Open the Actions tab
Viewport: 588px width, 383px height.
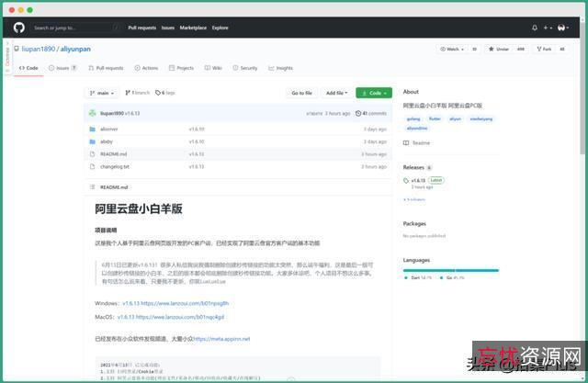146,68
